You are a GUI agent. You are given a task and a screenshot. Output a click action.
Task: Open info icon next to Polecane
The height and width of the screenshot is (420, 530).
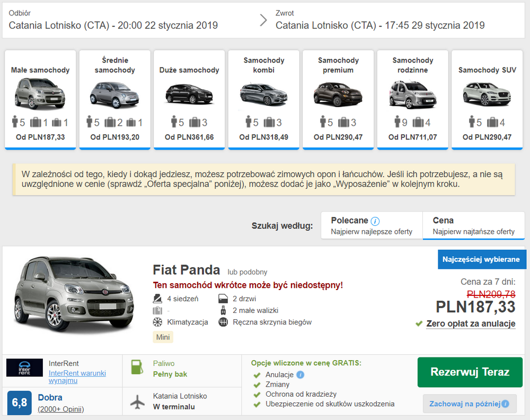point(375,221)
